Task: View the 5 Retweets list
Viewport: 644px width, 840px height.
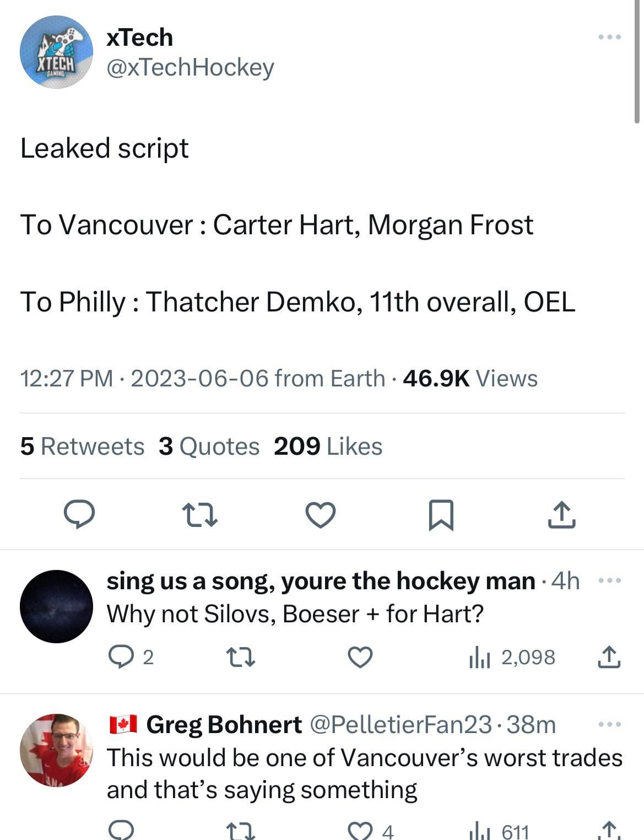Action: click(x=82, y=446)
